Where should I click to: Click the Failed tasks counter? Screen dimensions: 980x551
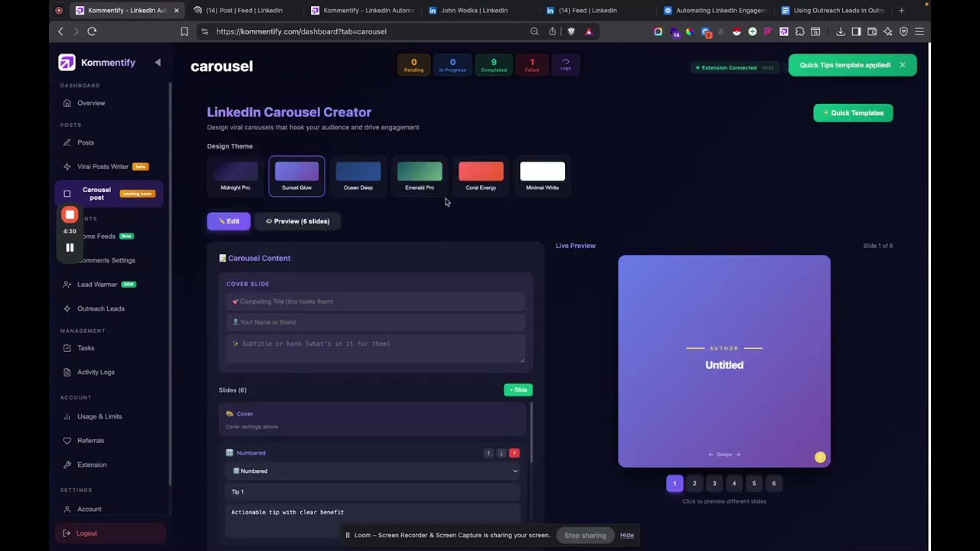[x=532, y=65]
